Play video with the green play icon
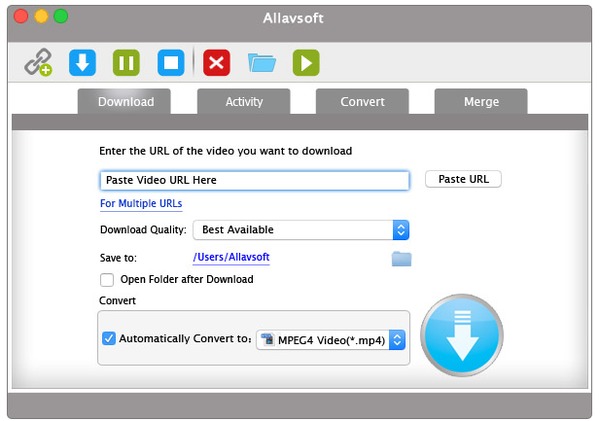600x421 pixels. point(306,62)
